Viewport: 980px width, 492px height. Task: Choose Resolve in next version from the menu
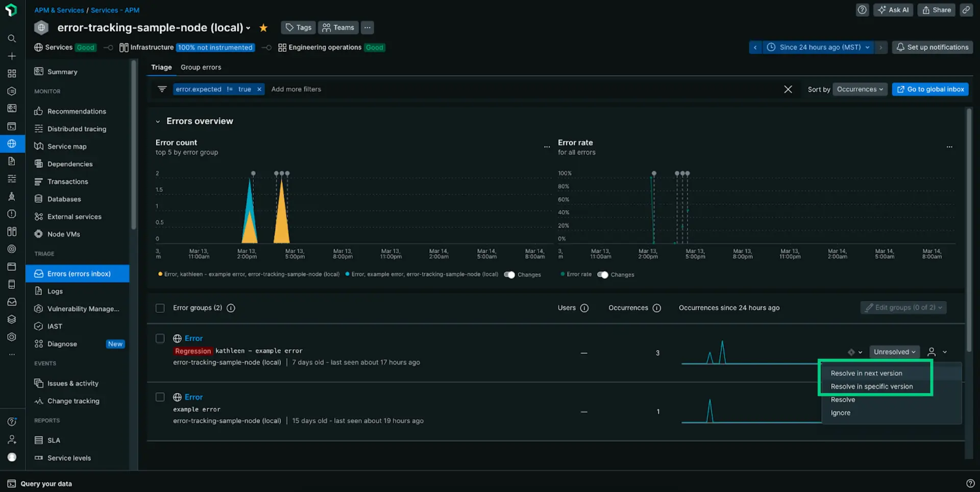coord(866,373)
